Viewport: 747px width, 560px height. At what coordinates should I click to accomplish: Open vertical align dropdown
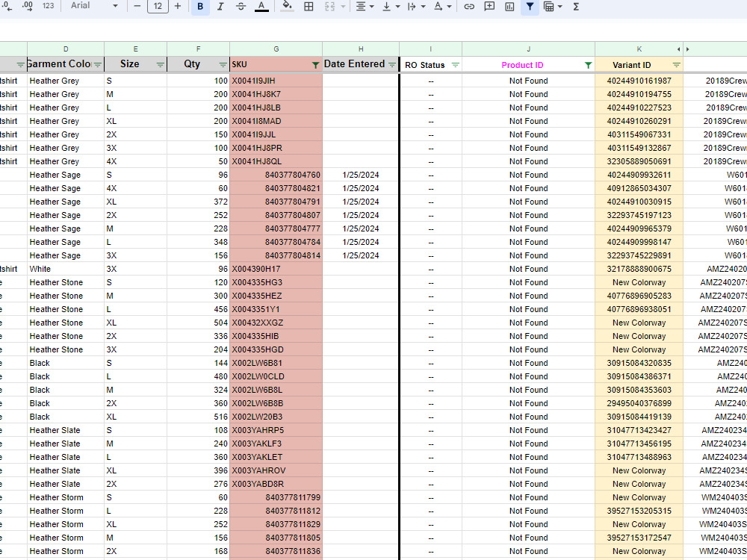[391, 7]
